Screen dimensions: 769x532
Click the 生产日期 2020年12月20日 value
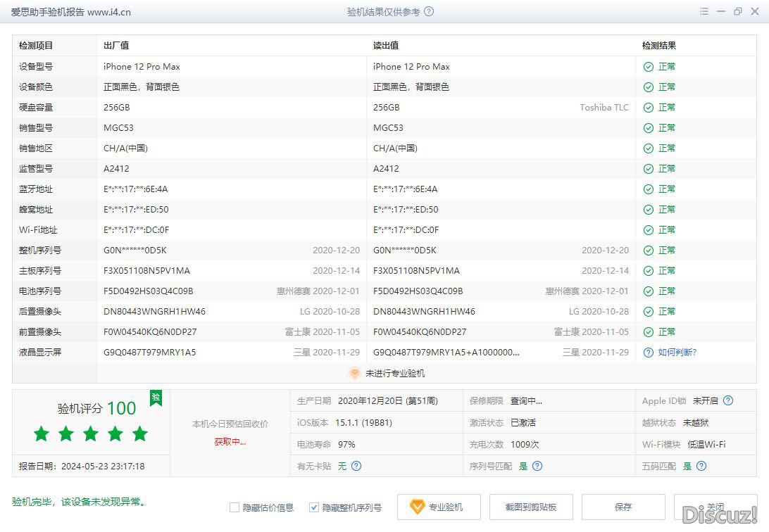387,400
